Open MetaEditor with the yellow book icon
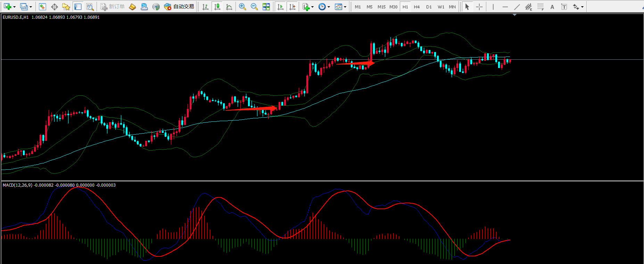Screen dimensions: 644x264 (132, 7)
